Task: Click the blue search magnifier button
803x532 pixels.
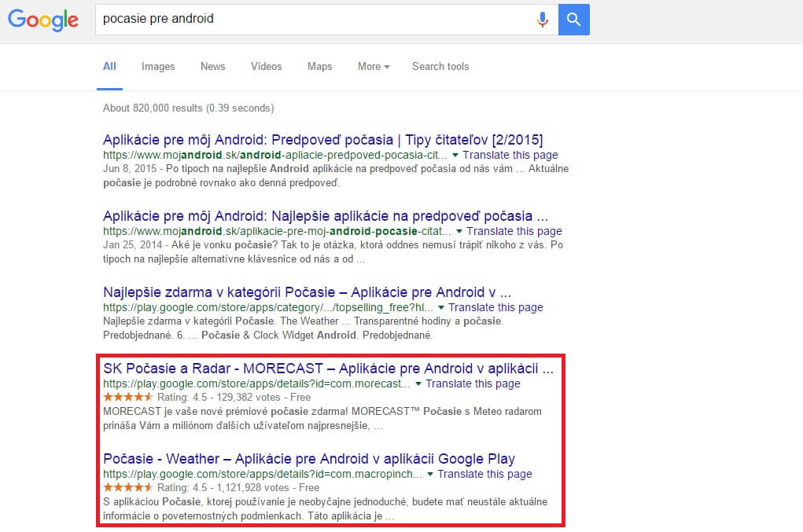Action: (573, 20)
